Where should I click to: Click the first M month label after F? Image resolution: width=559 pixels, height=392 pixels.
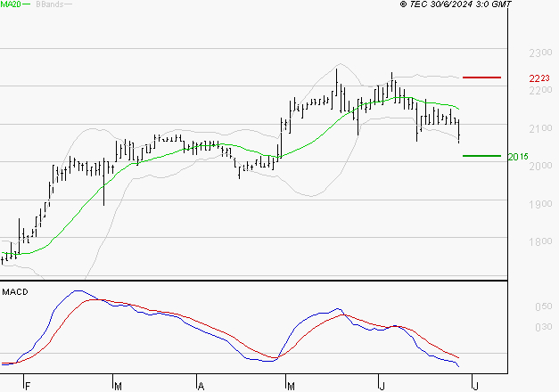coord(118,387)
